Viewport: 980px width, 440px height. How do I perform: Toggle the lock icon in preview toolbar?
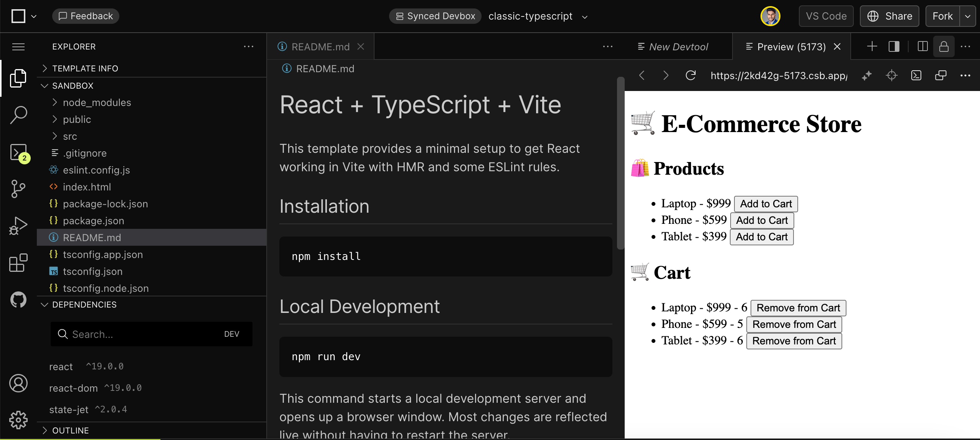click(x=944, y=46)
